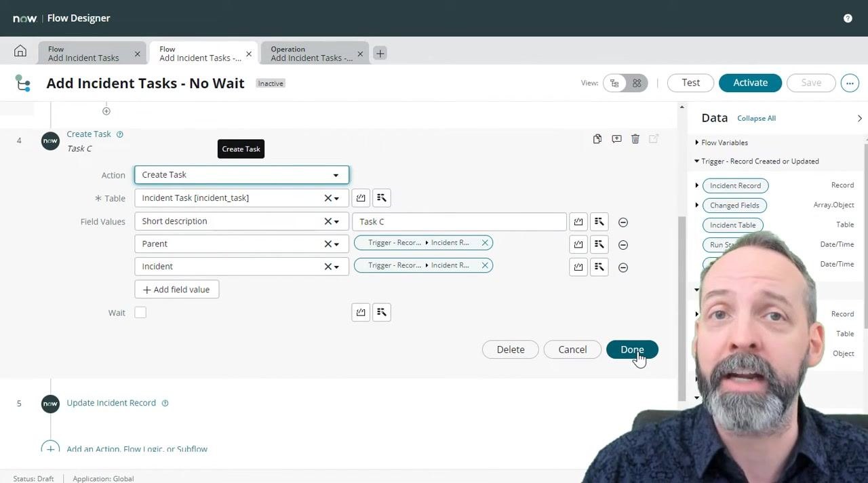
Task: Open script icon for Parent row
Action: click(x=578, y=244)
